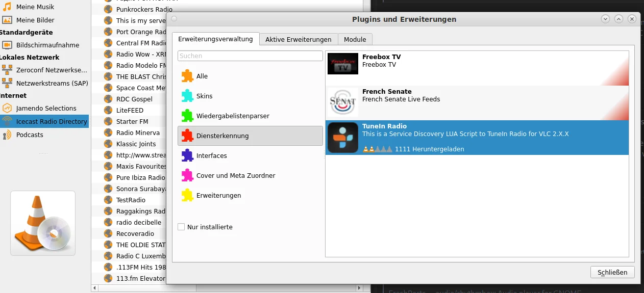The image size is (644, 293).
Task: Click the cyan Skins puzzle icon
Action: pos(187,96)
